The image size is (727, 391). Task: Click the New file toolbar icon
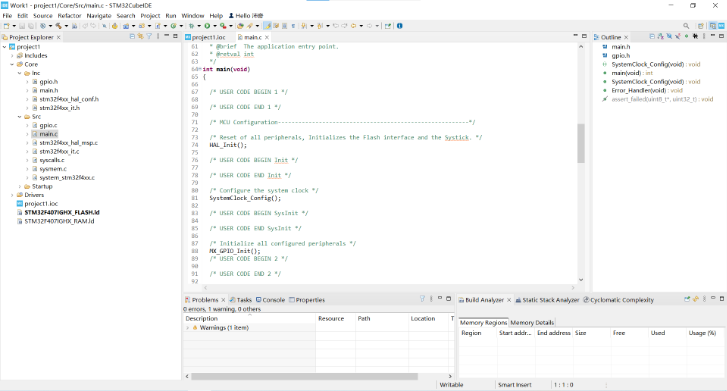click(6, 26)
